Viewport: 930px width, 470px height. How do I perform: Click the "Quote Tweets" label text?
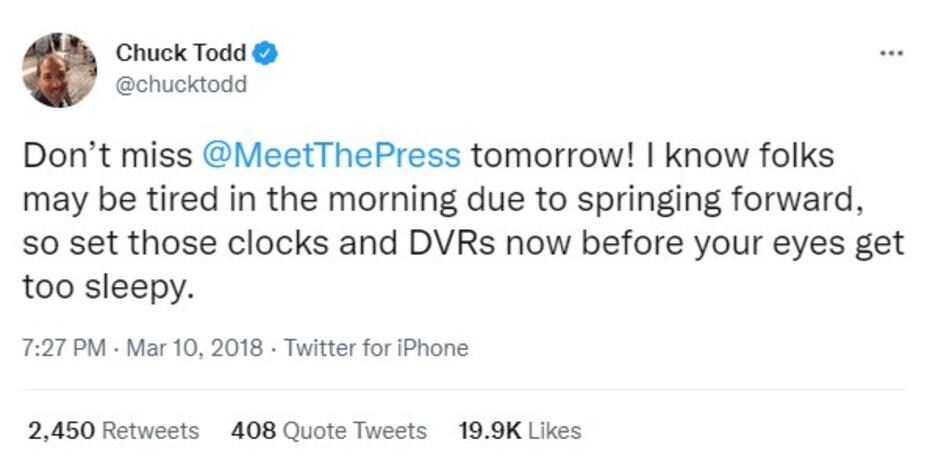point(353,431)
